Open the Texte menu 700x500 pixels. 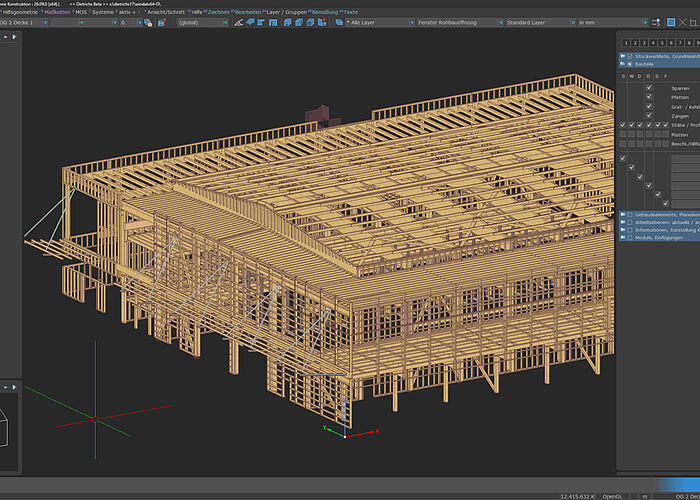click(350, 12)
